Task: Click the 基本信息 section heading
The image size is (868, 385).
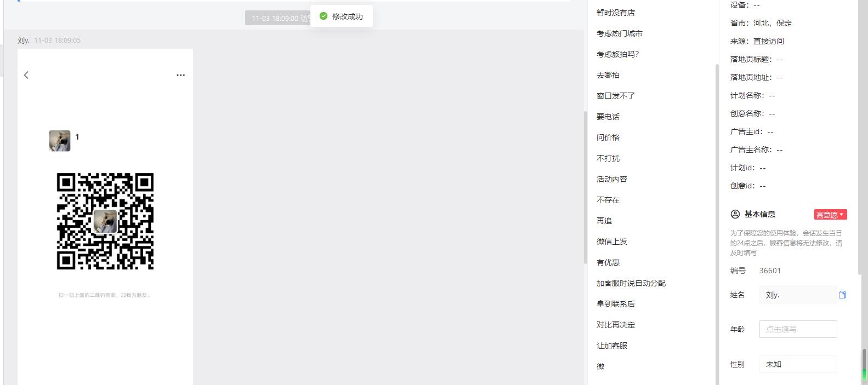Action: 759,214
